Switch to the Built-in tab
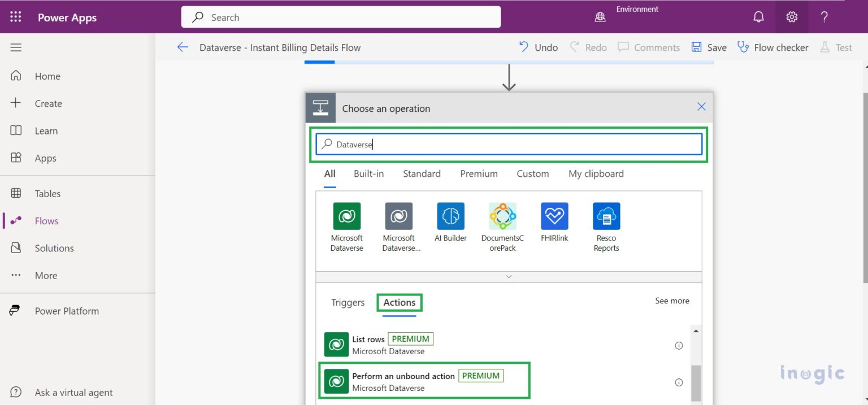The image size is (868, 405). coord(368,174)
